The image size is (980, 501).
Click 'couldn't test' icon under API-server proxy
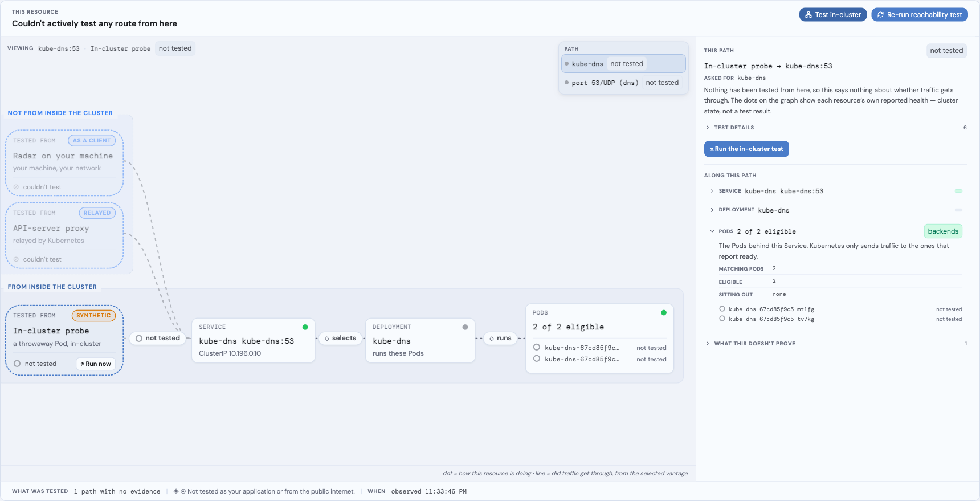pyautogui.click(x=16, y=259)
